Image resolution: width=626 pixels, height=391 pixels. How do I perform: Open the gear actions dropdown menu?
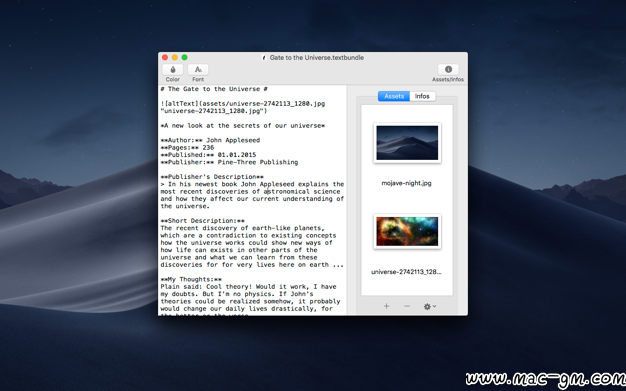coord(430,306)
